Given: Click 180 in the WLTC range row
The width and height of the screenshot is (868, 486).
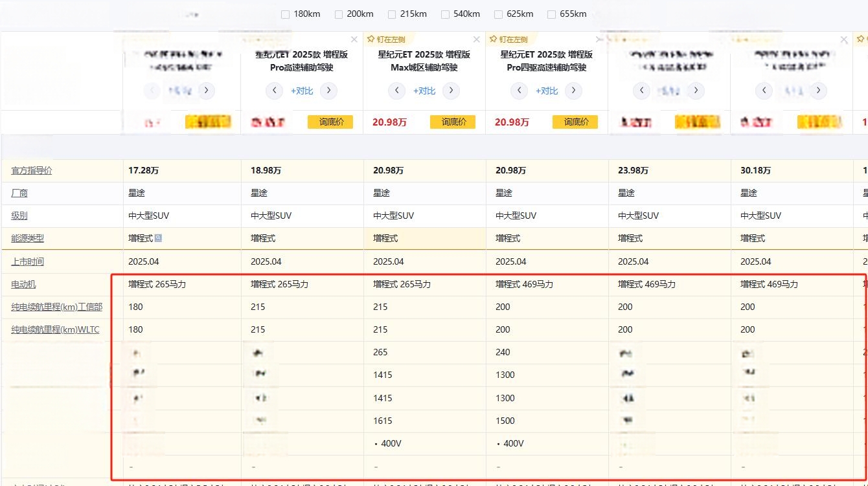Looking at the screenshot, I should coord(135,329).
